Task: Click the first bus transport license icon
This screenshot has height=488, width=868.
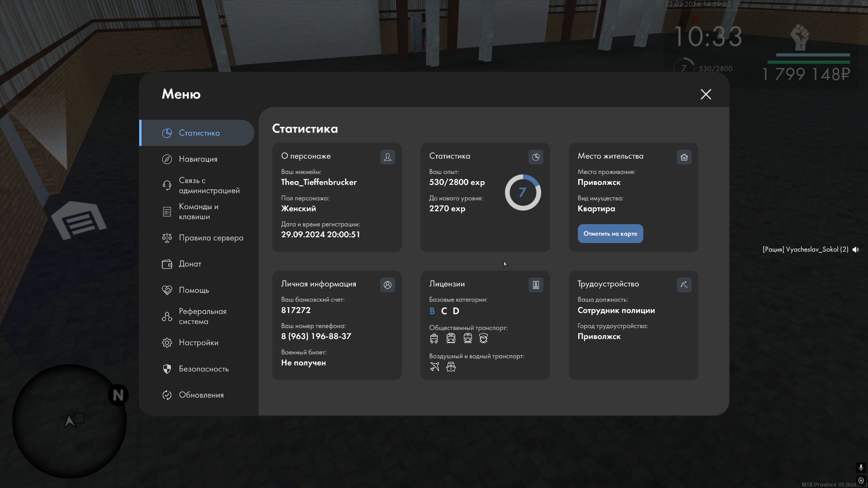Action: click(434, 338)
